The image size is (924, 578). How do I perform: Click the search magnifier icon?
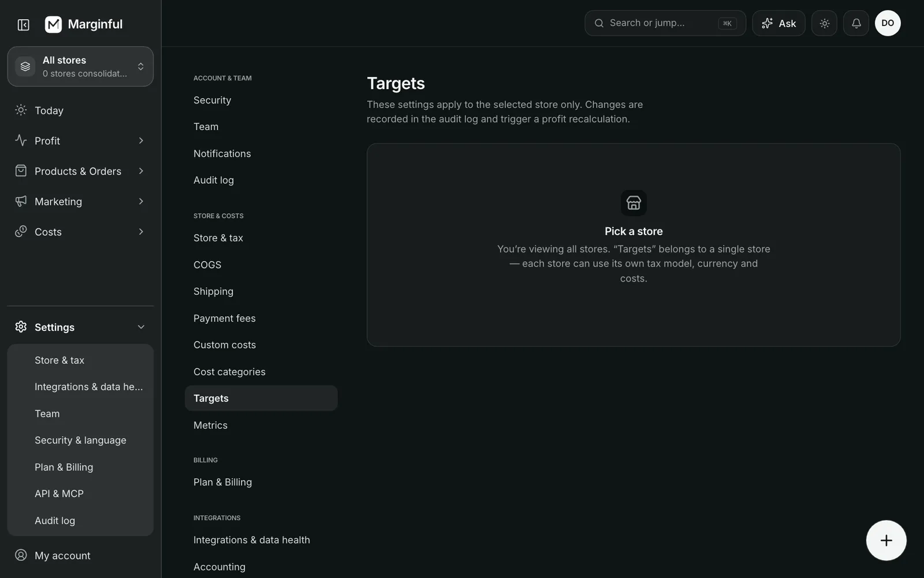[x=599, y=23]
